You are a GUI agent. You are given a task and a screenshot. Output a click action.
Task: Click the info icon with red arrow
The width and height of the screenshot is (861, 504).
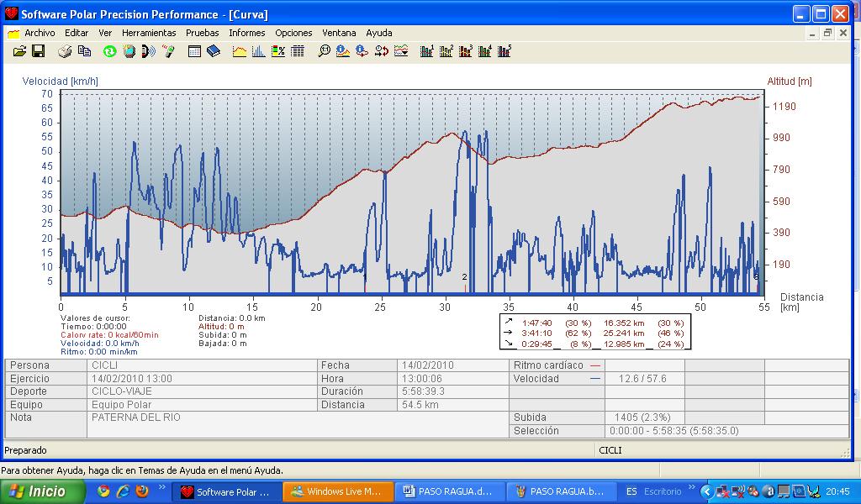[362, 51]
